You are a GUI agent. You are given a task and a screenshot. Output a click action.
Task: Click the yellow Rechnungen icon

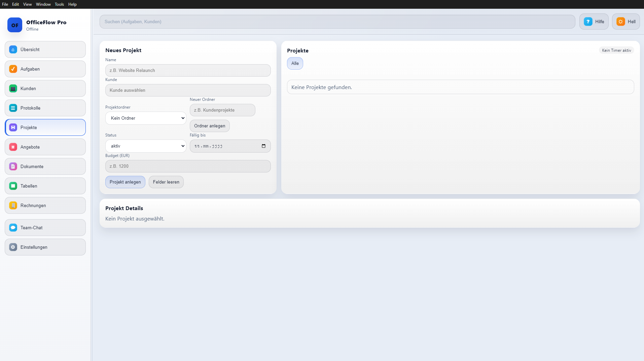click(x=13, y=205)
